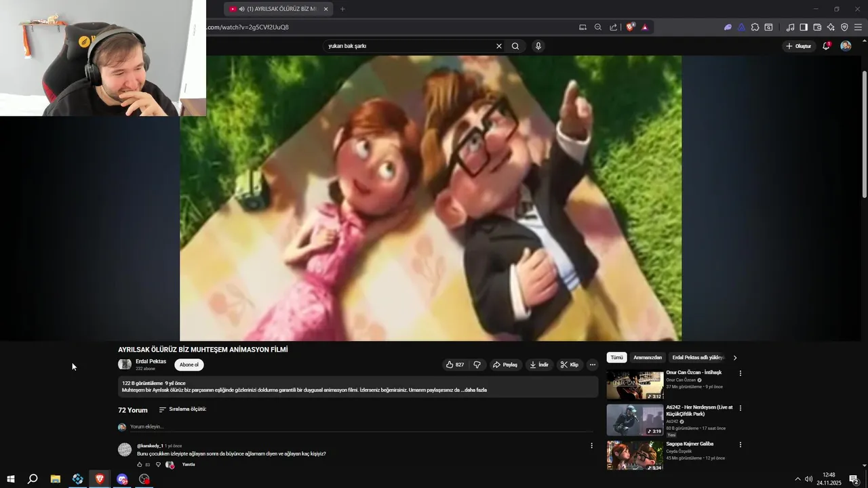This screenshot has height=488, width=868.
Task: Open the @karakedy_1 commenter avatar
Action: 125,449
